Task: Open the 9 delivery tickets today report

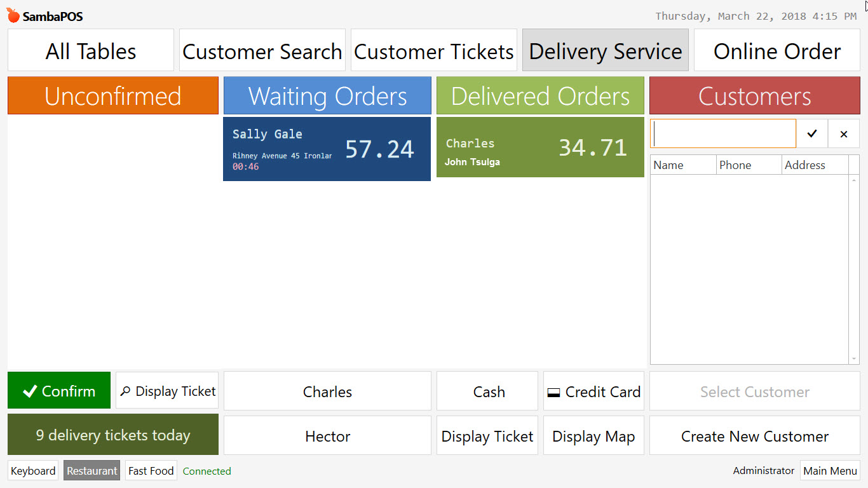Action: (x=112, y=435)
